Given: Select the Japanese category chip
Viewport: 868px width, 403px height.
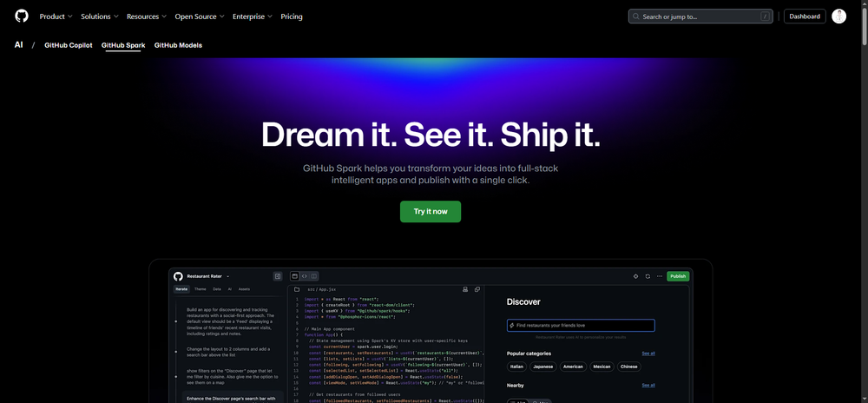Looking at the screenshot, I should (x=543, y=367).
